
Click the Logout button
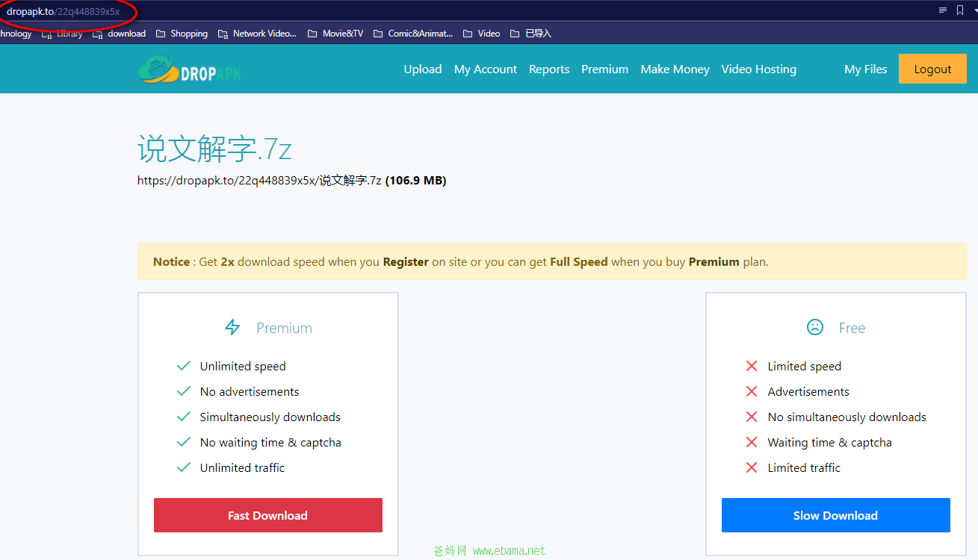point(932,69)
